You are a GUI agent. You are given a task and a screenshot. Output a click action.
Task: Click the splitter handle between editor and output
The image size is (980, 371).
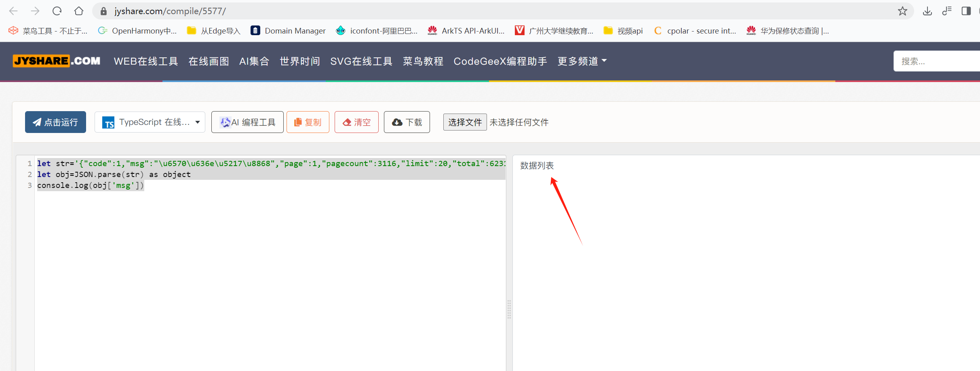[x=509, y=309]
